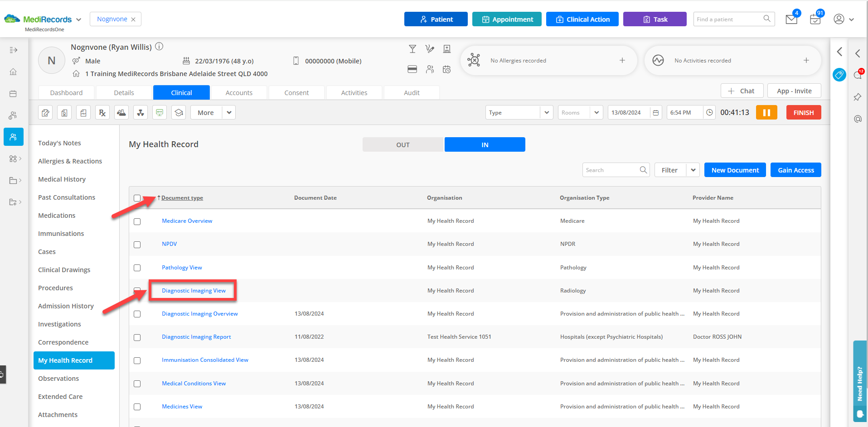Image resolution: width=868 pixels, height=427 pixels.
Task: Click the patient info circle icon
Action: 159,47
